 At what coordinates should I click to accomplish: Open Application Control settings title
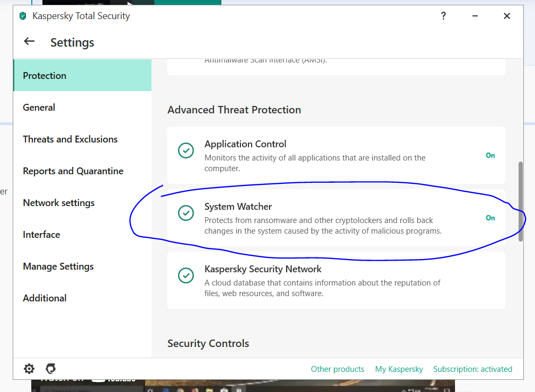click(x=245, y=144)
